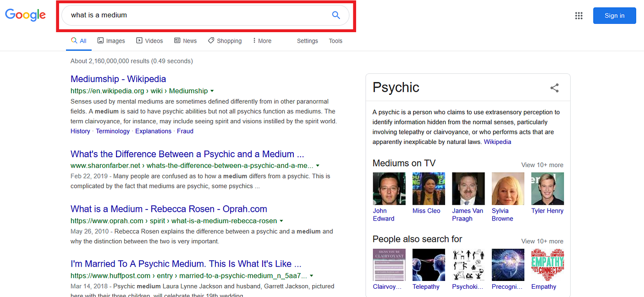Click the John Edward name link
The height and width of the screenshot is (297, 644).
pyautogui.click(x=384, y=214)
